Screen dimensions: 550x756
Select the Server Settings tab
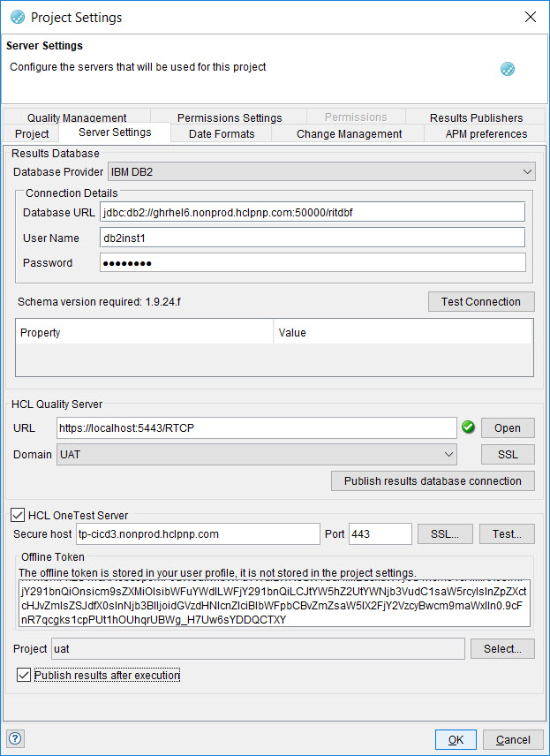coord(115,132)
